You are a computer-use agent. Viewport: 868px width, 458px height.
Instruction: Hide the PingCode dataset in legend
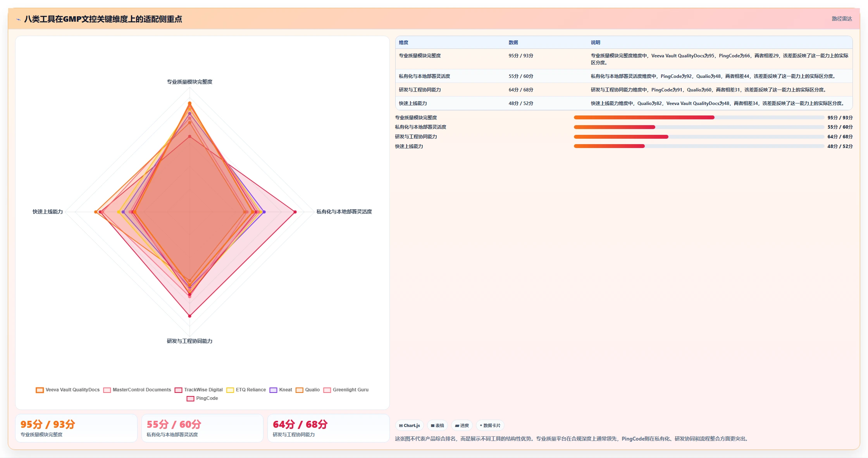point(202,398)
